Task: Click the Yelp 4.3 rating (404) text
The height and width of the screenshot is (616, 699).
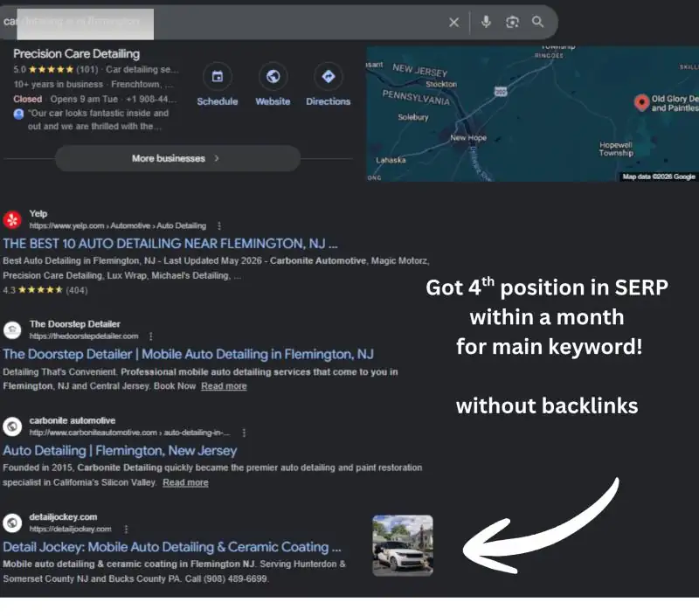Action: [45, 291]
